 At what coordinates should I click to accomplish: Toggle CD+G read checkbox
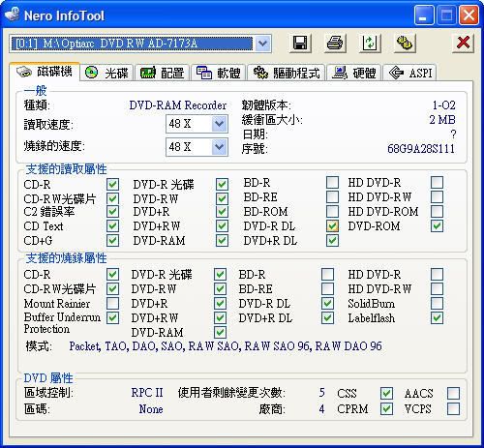(113, 241)
